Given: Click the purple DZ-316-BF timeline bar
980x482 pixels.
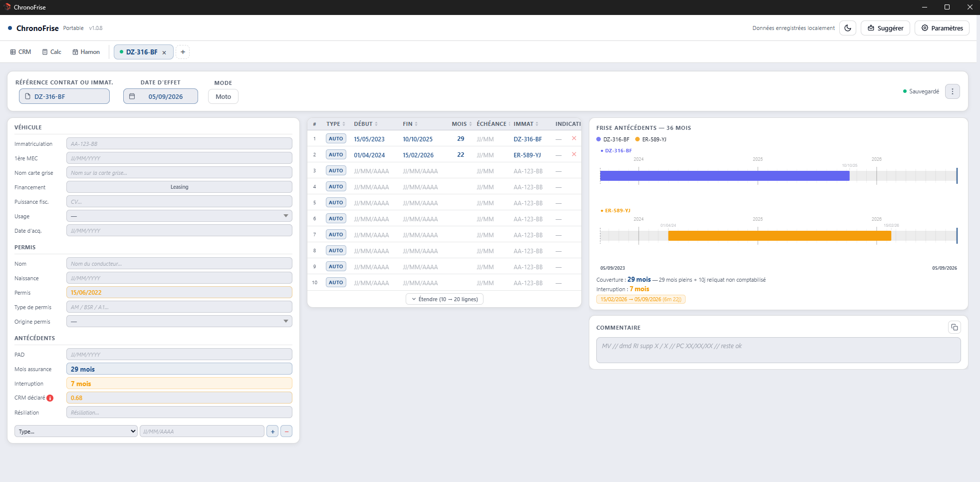Looking at the screenshot, I should pyautogui.click(x=725, y=176).
